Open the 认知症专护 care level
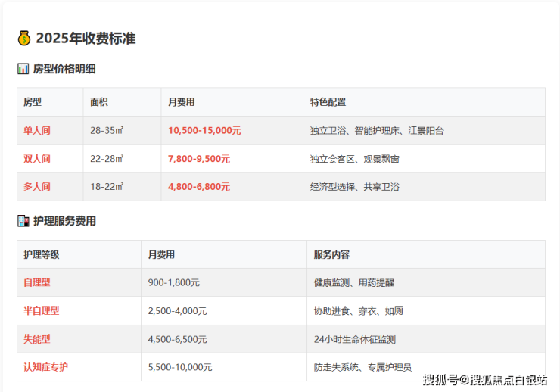The image size is (560, 392). (46, 367)
